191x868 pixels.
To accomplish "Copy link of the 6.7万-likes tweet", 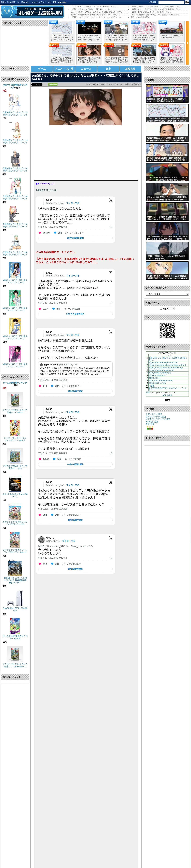I will coord(73,309).
